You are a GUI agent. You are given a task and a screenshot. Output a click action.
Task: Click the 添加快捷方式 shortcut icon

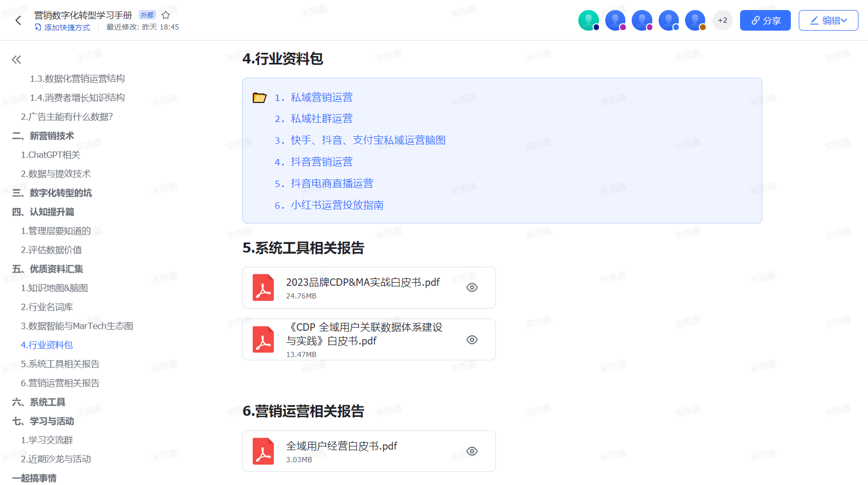pos(38,27)
